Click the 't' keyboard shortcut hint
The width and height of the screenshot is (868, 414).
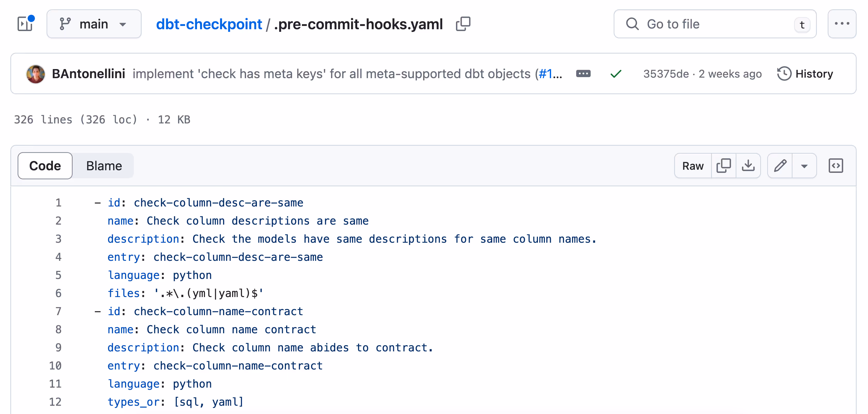coord(802,24)
